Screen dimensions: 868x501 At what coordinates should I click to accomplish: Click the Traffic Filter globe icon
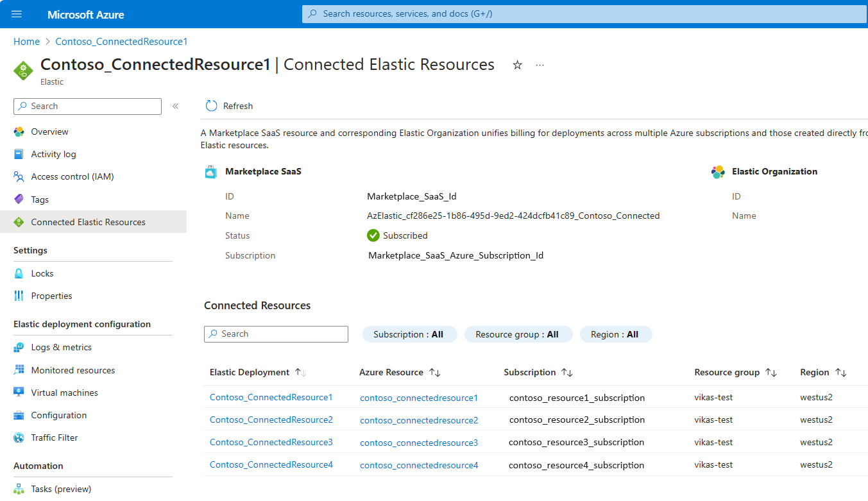[x=19, y=437]
